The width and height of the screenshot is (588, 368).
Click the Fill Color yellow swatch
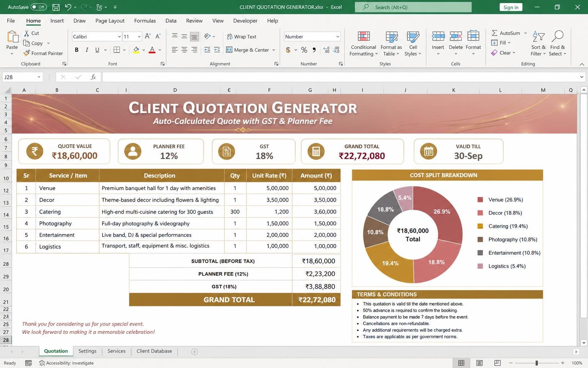pyautogui.click(x=136, y=50)
